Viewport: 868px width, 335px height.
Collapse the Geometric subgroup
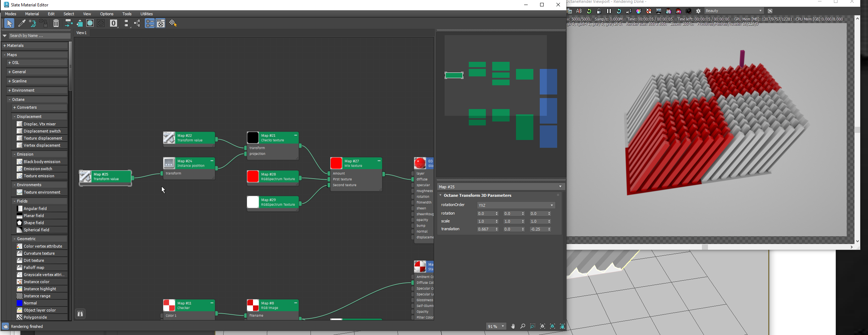click(39, 239)
